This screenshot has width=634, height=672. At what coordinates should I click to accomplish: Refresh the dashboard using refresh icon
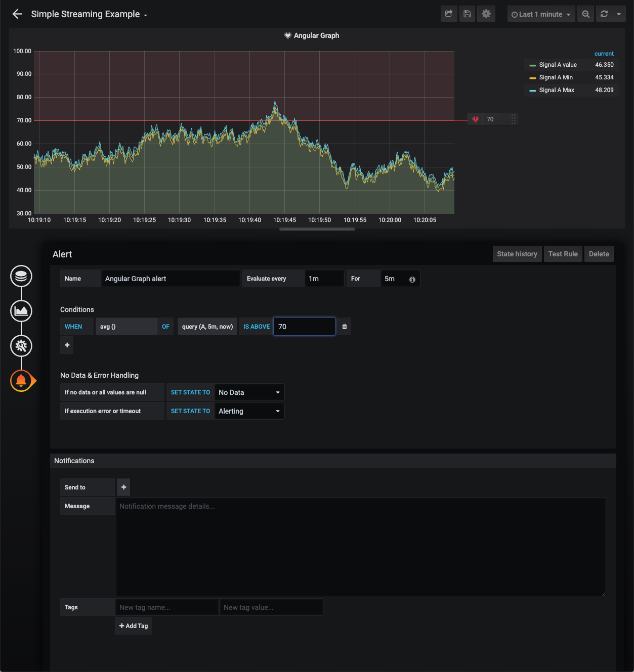pos(604,14)
